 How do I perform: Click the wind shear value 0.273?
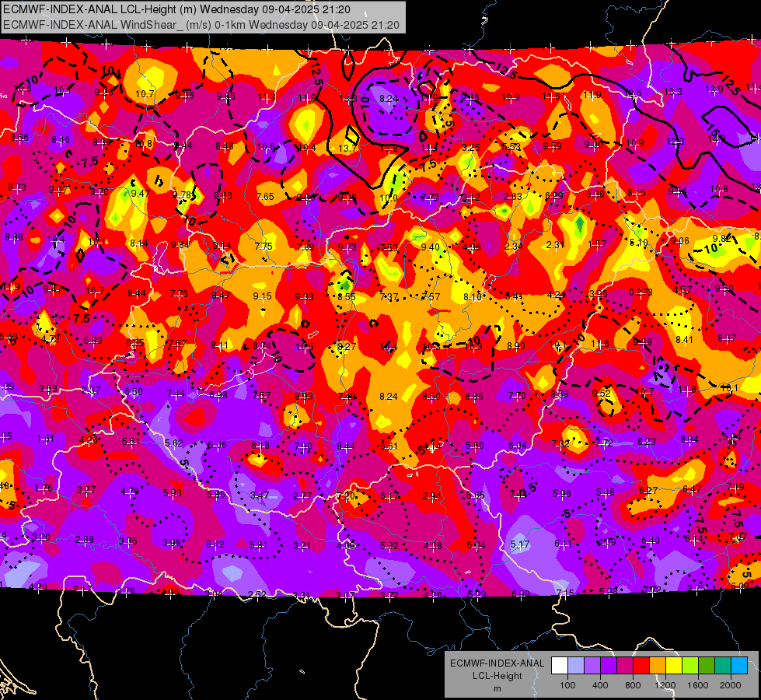coord(641,292)
